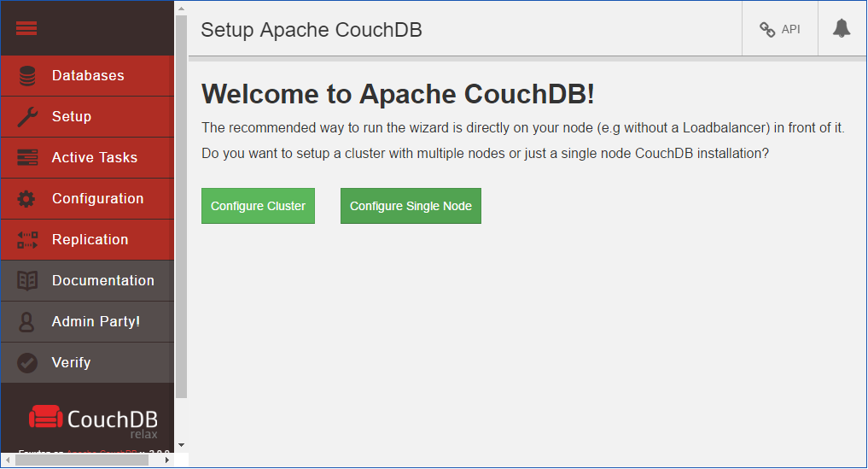Image resolution: width=868 pixels, height=469 pixels.
Task: Click the Admin Party user icon
Action: (27, 322)
